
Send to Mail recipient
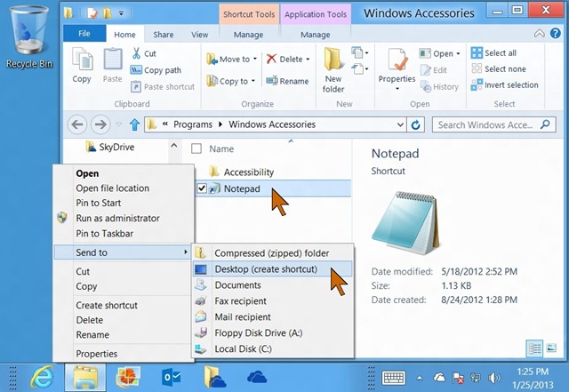[272, 316]
